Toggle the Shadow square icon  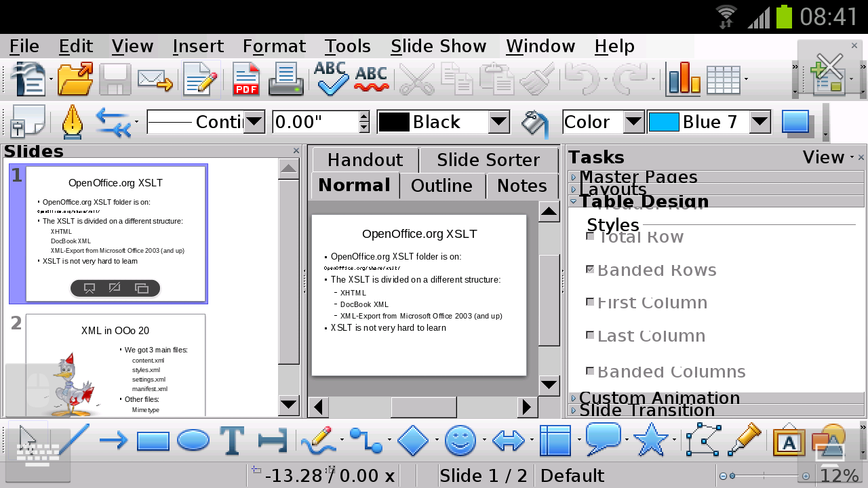(x=795, y=122)
